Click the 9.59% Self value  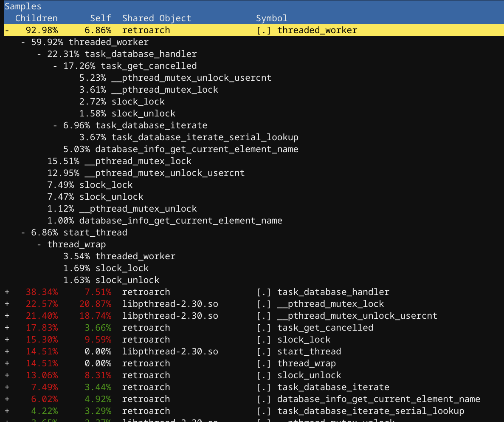[98, 340]
